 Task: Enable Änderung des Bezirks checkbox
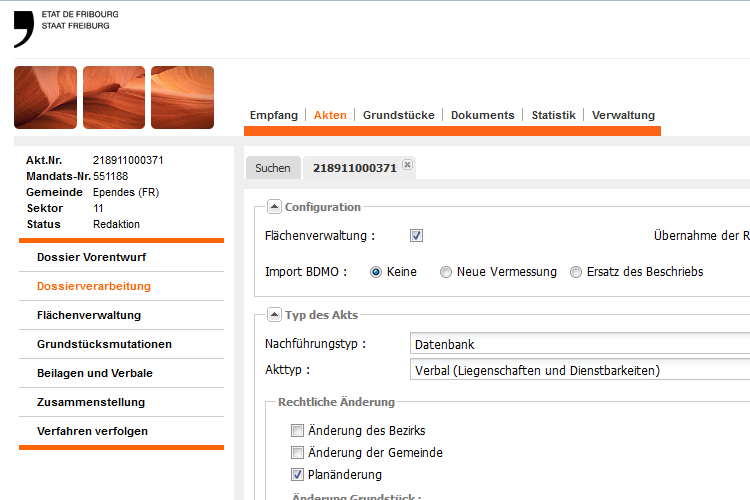tap(297, 431)
